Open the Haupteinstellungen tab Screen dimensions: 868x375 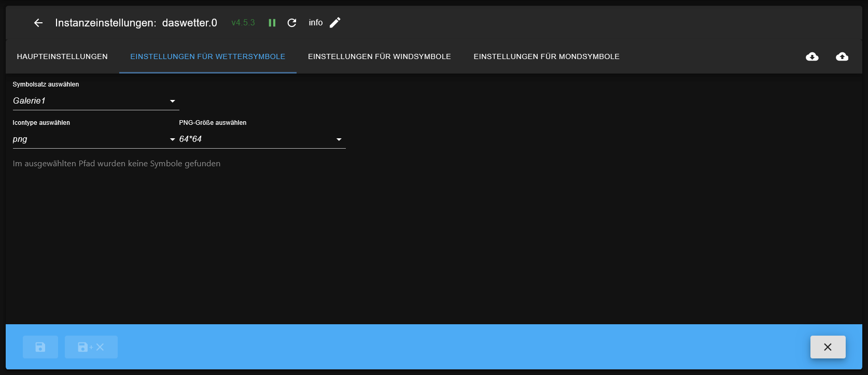coord(62,56)
